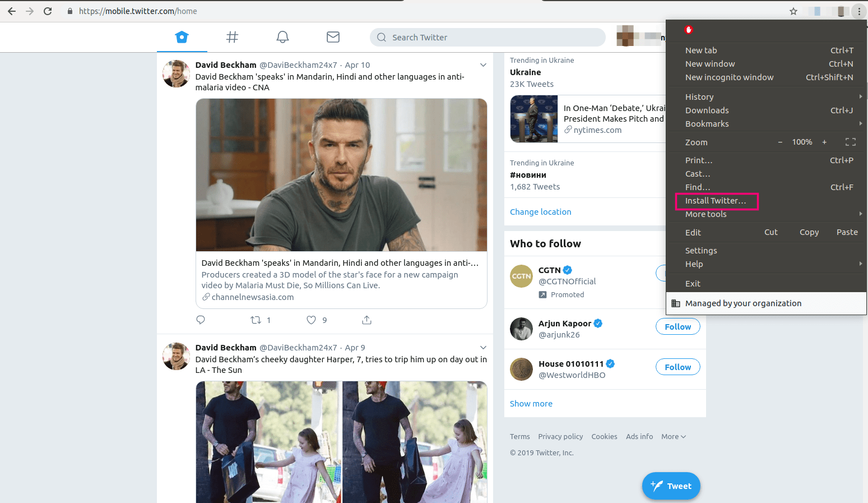The width and height of the screenshot is (868, 503).
Task: Follow Arjun Kapoor
Action: pos(677,326)
